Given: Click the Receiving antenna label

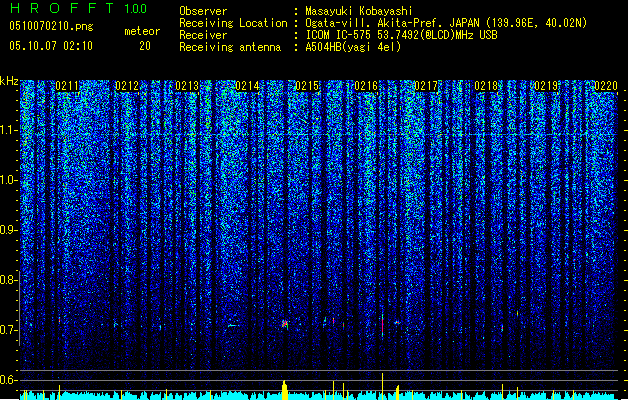Looking at the screenshot, I should [230, 47].
